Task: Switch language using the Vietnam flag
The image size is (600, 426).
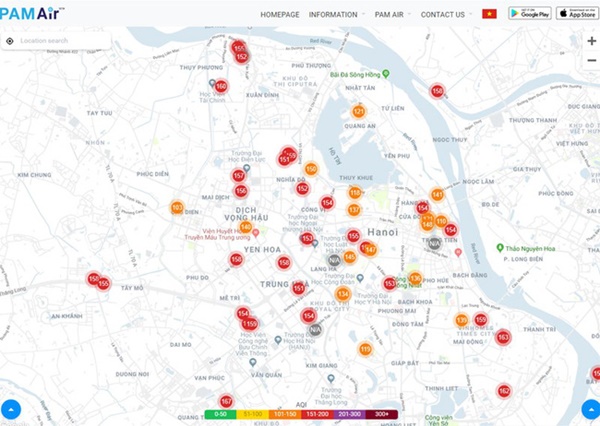Action: tap(489, 14)
